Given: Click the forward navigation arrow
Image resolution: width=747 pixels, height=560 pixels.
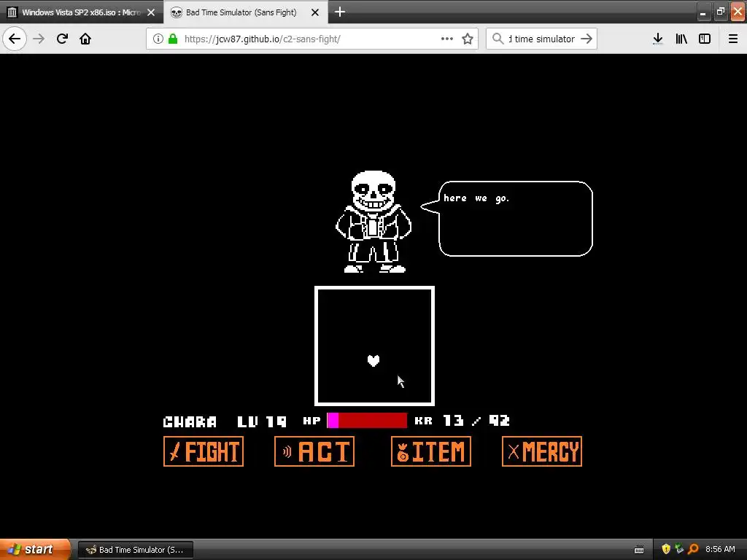Looking at the screenshot, I should [39, 39].
